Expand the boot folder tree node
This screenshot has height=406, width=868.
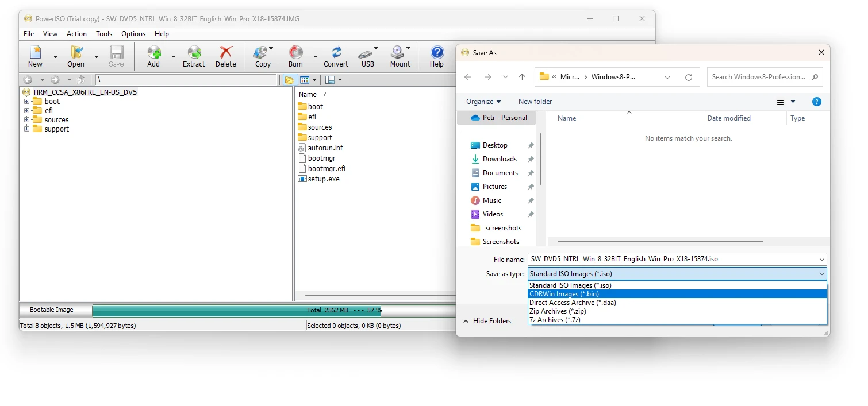[x=26, y=101]
